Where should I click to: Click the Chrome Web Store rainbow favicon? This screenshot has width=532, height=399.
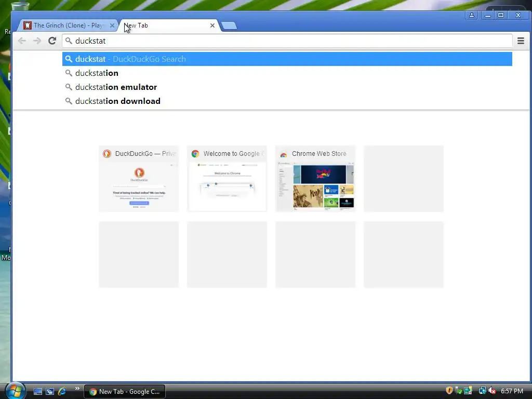click(x=284, y=154)
